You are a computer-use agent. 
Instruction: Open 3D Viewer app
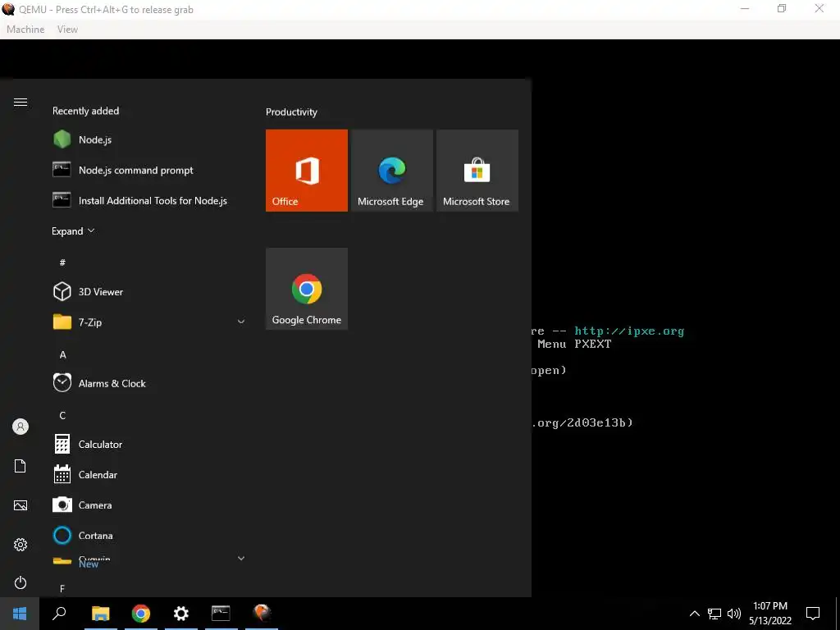(149, 292)
